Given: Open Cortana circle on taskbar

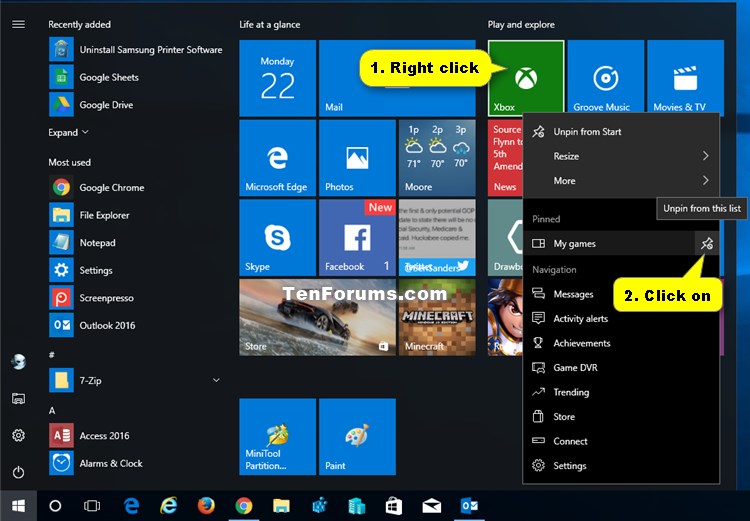Looking at the screenshot, I should (55, 506).
